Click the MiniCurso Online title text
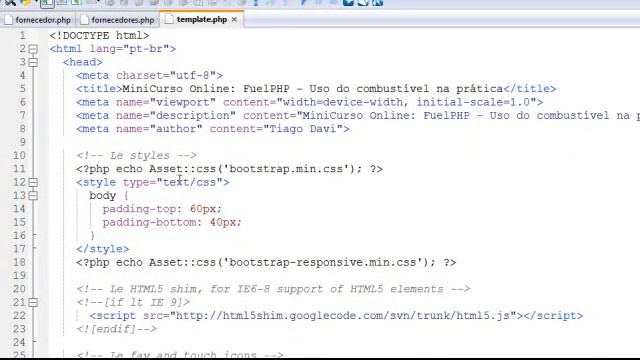 tap(313, 89)
